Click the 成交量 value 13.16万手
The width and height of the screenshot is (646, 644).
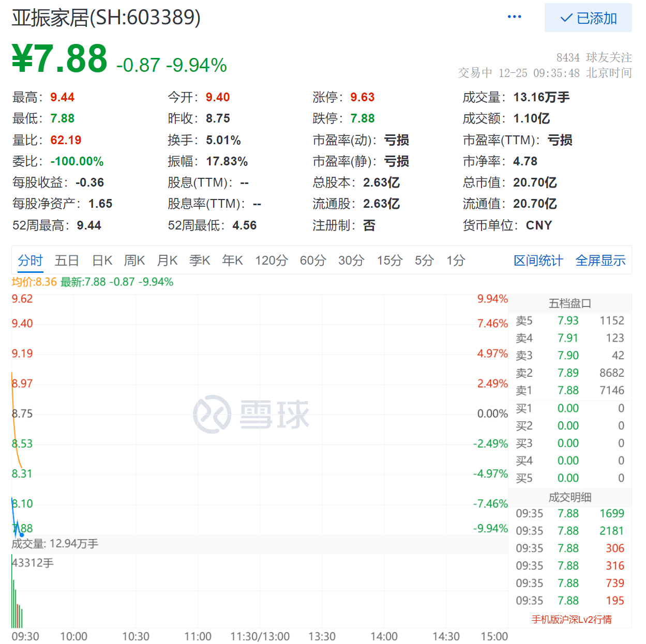541,97
